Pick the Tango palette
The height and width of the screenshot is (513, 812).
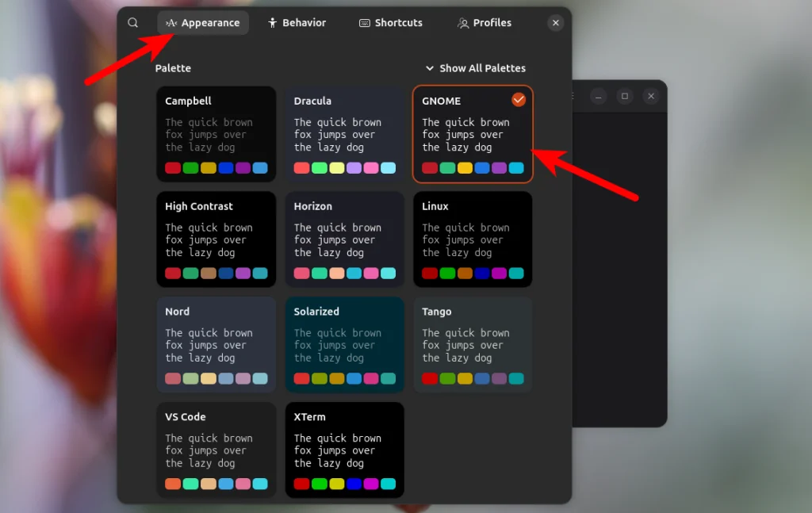pos(473,345)
